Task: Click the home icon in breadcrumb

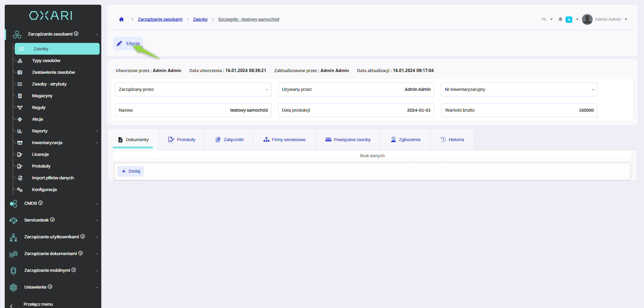Action: [x=121, y=19]
